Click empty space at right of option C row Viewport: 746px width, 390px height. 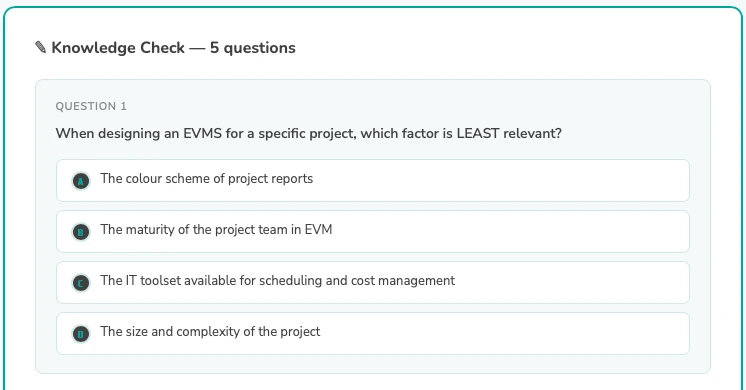click(571, 283)
